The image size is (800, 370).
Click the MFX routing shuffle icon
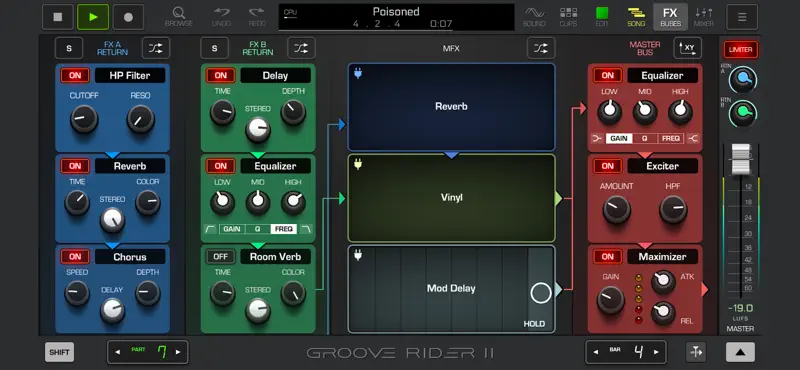[541, 48]
